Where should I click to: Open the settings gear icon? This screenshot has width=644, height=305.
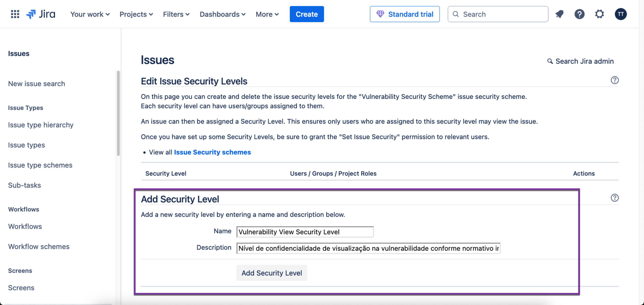[599, 14]
